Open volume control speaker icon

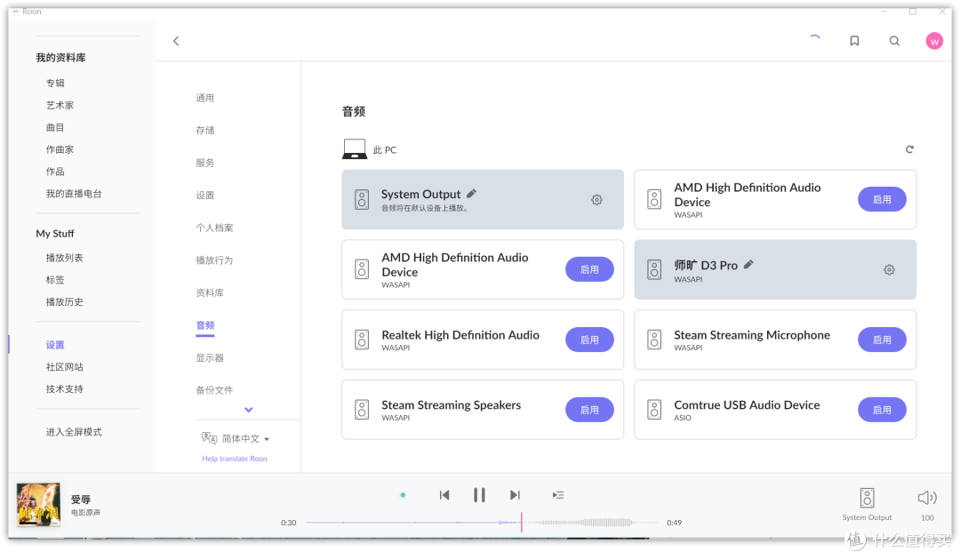(927, 498)
